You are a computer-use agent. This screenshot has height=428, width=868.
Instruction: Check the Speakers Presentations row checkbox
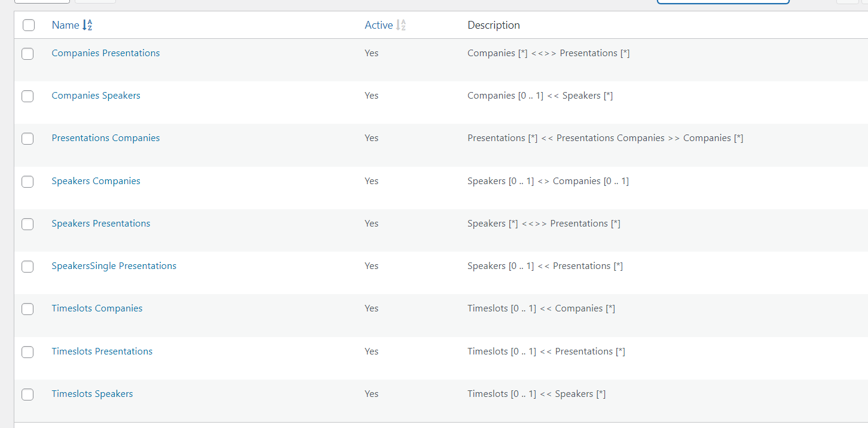coord(27,224)
